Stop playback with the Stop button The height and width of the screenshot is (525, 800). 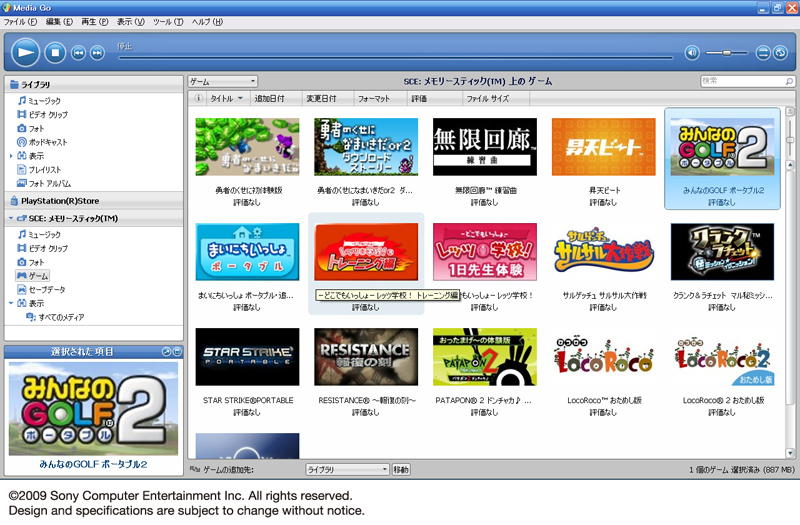(55, 52)
